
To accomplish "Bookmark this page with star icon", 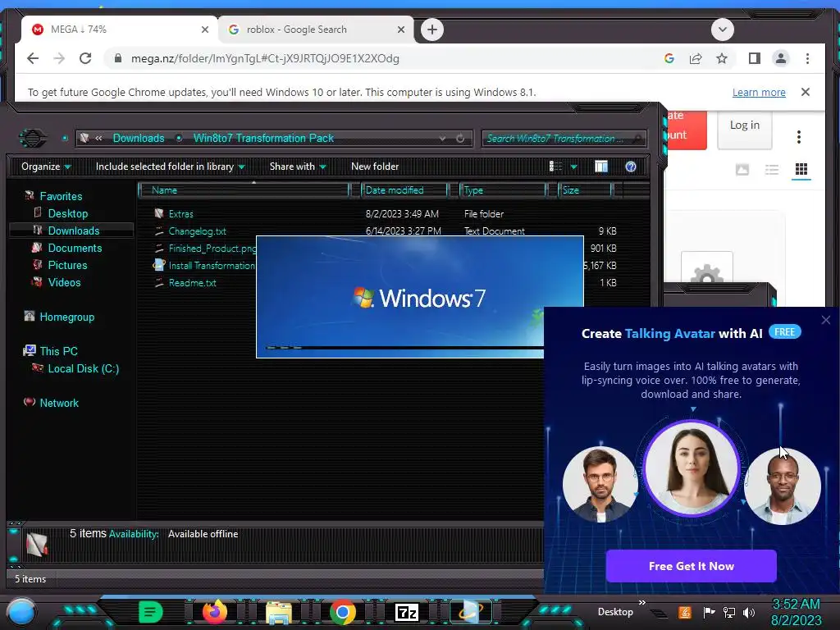I will [x=722, y=58].
